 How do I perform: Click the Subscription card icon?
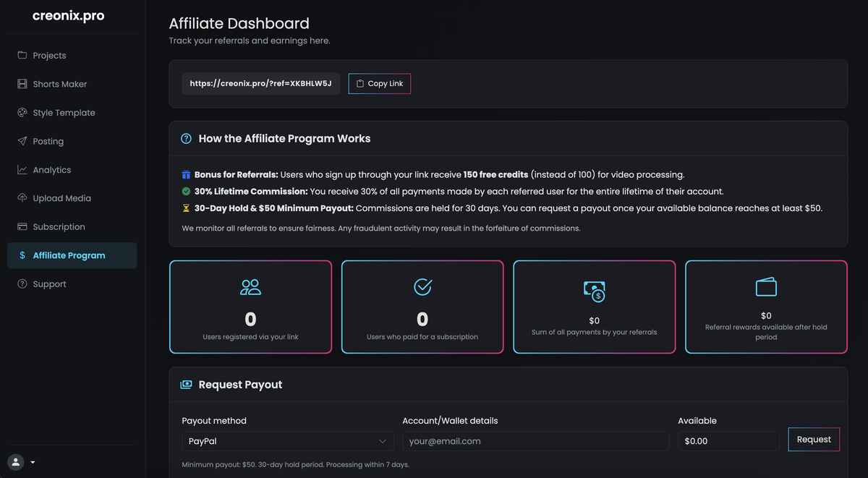tap(22, 227)
